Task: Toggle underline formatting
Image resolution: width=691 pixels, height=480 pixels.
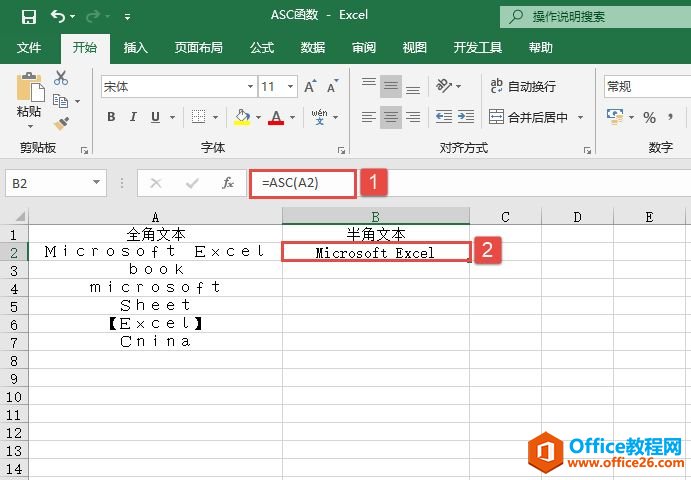Action: click(155, 117)
